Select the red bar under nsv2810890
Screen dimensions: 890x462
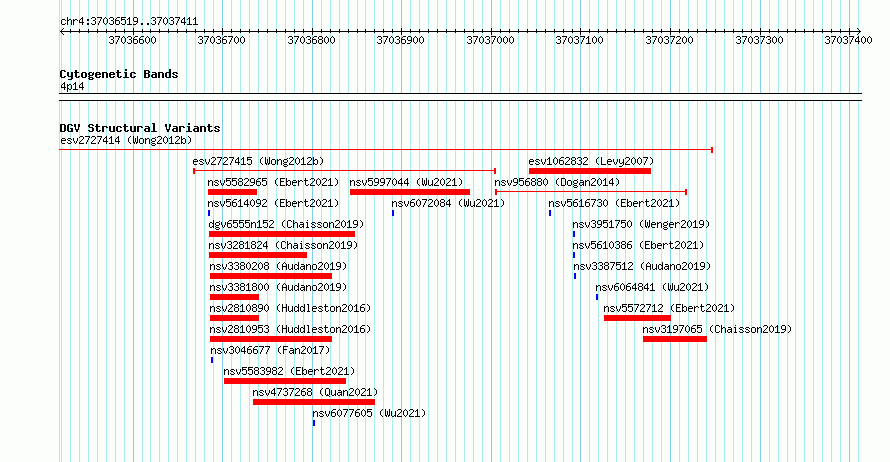point(234,318)
